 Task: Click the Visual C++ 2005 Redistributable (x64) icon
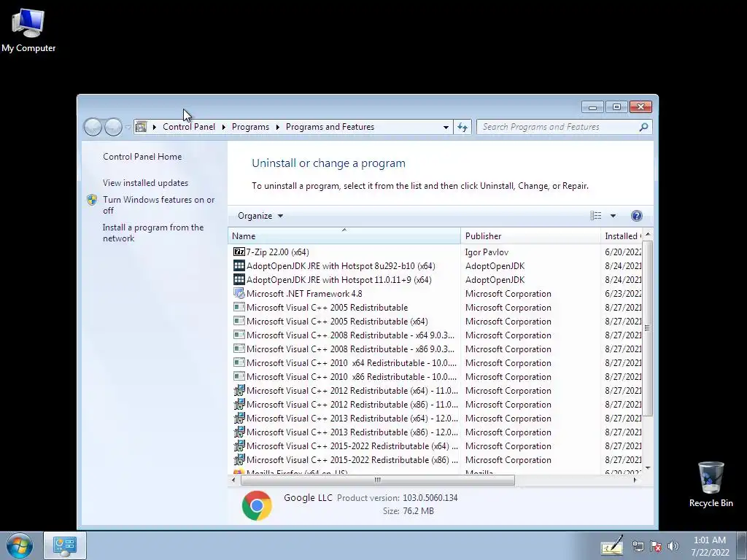[239, 321]
